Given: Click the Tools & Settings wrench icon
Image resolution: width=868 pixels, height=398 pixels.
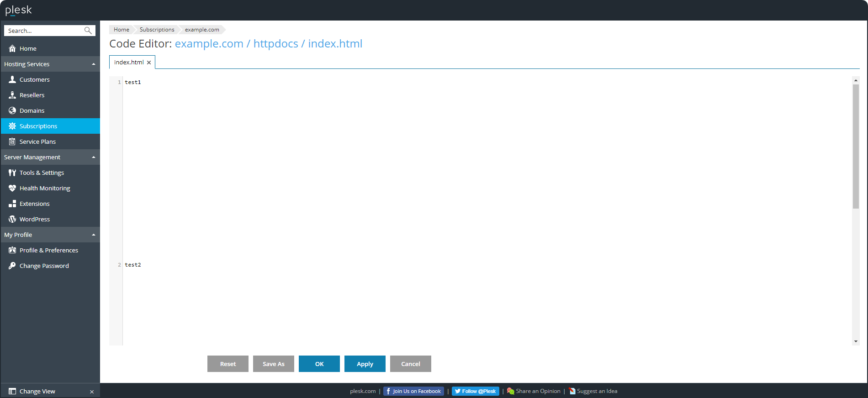Looking at the screenshot, I should click(x=12, y=173).
